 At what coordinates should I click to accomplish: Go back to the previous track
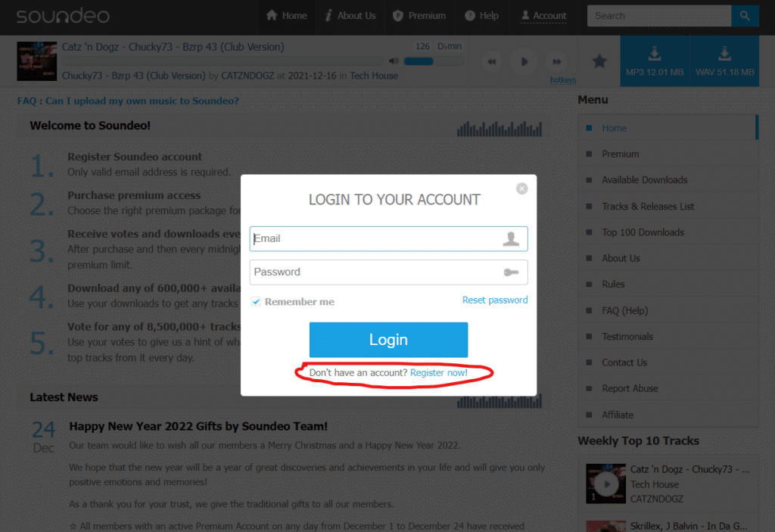(491, 62)
